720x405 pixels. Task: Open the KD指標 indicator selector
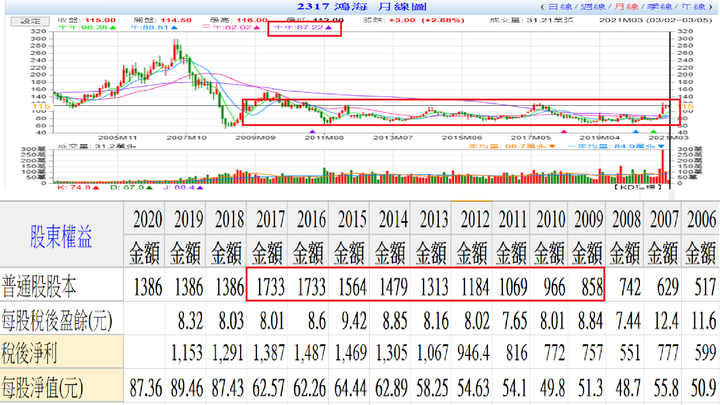click(x=639, y=187)
